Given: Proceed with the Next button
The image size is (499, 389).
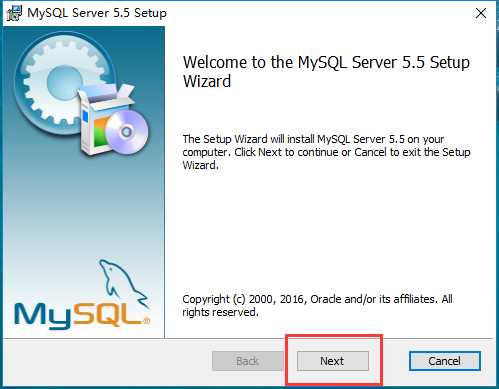Looking at the screenshot, I should (x=333, y=361).
